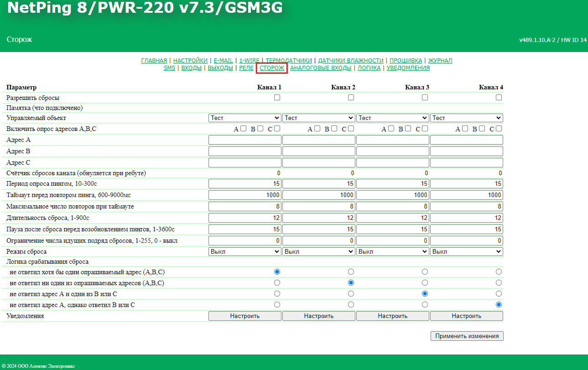Viewport: 588px width, 370px height.
Task: Navigate to the ЛОГИКА section
Action: (369, 68)
